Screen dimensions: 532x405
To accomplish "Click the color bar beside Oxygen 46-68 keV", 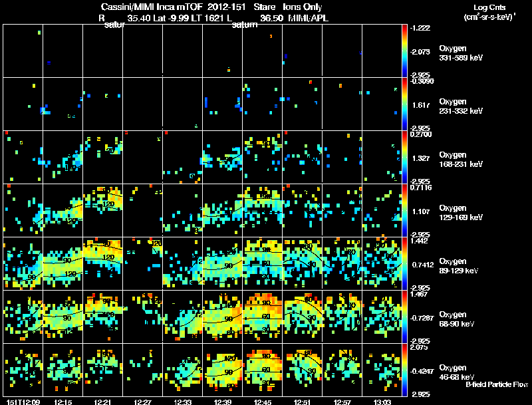I will [x=404, y=370].
